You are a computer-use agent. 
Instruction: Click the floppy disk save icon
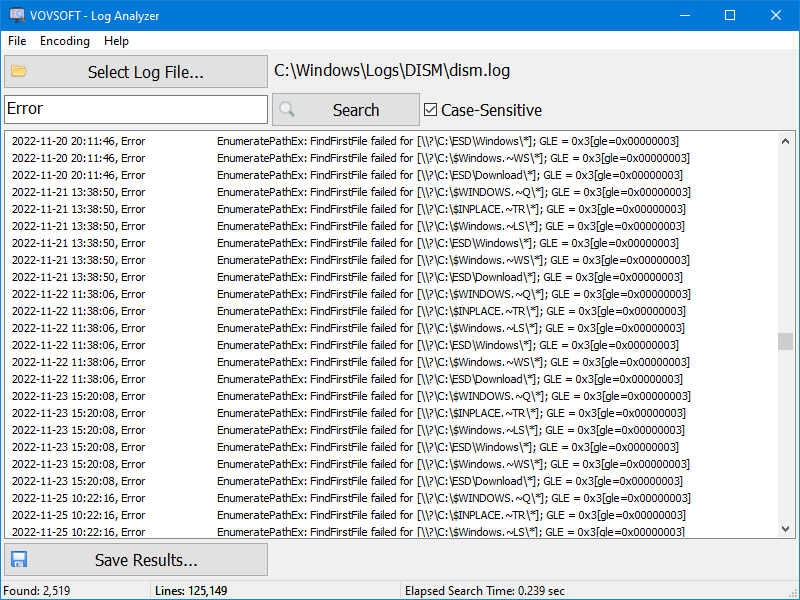[x=22, y=559]
